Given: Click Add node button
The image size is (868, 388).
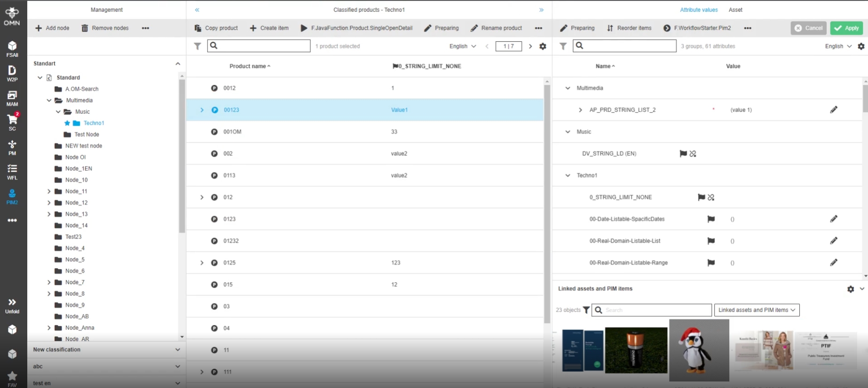Looking at the screenshot, I should coord(52,28).
